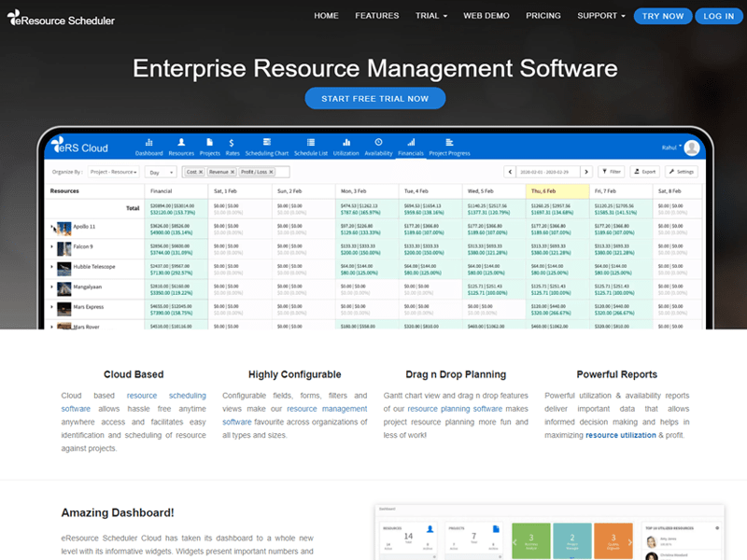Click START FREE TRIAL NOW

tap(375, 99)
